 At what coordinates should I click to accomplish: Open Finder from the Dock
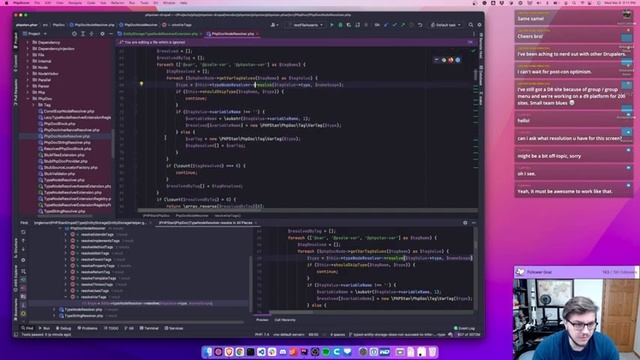click(208, 351)
